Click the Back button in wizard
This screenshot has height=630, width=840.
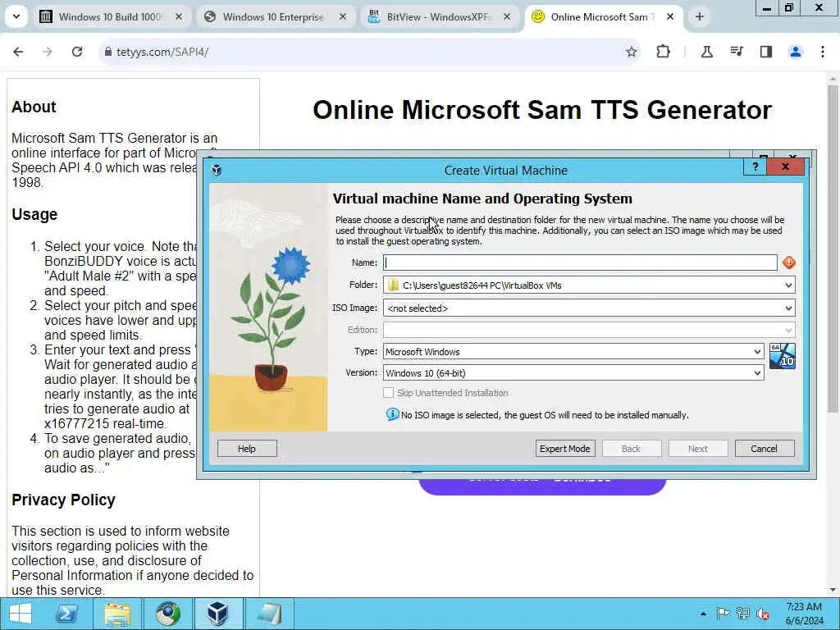coord(631,449)
